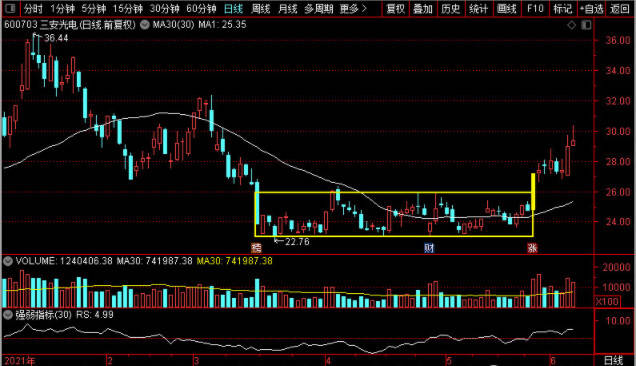
Task: Click the 标记 mark button
Action: click(563, 9)
